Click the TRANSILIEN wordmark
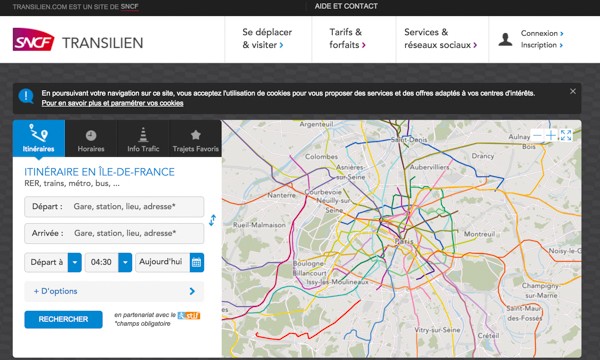 [103, 43]
